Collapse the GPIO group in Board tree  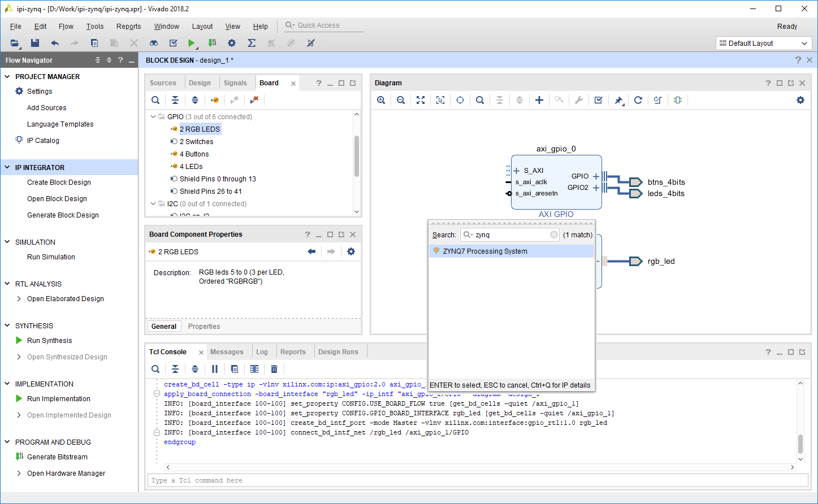[153, 117]
